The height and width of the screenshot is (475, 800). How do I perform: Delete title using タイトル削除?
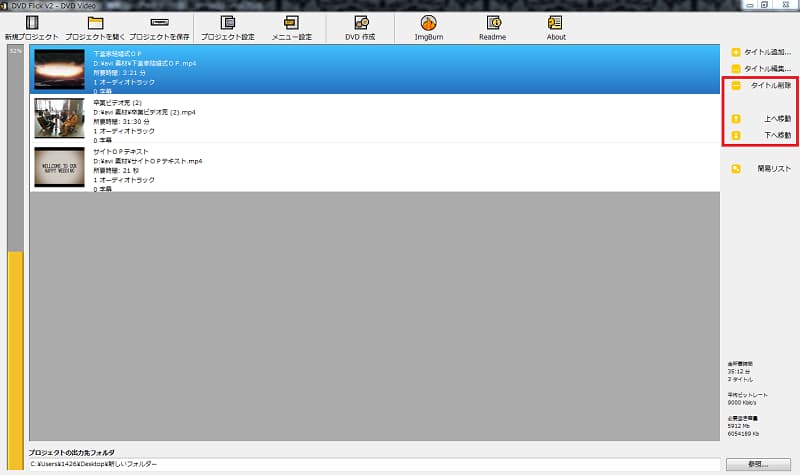761,85
